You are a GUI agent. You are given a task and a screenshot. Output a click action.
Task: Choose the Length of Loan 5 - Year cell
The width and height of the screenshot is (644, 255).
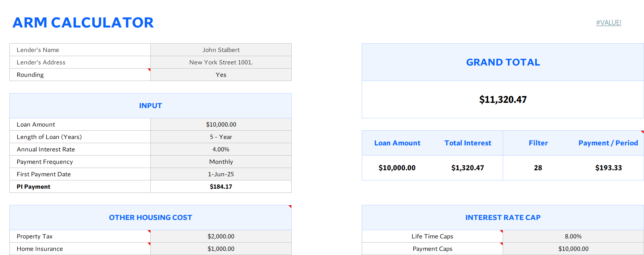coord(221,137)
